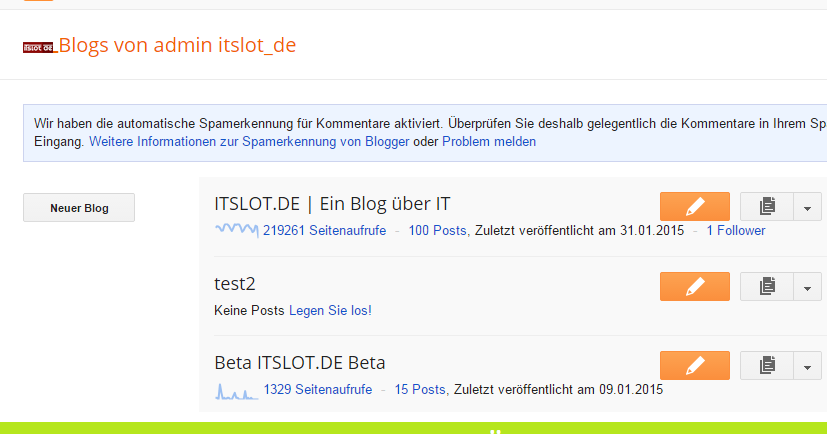Click pageview sparkline chart for Beta blog
The width and height of the screenshot is (827, 434).
[237, 391]
